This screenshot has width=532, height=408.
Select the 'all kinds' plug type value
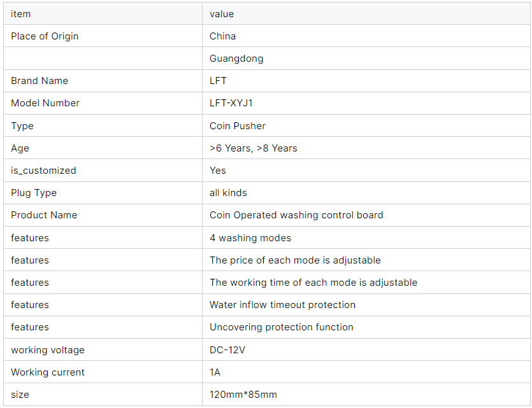pyautogui.click(x=228, y=193)
